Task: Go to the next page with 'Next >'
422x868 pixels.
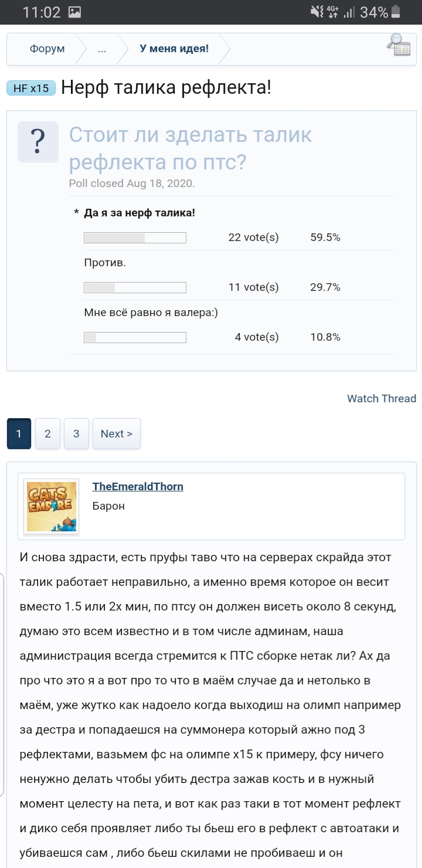Action: [116, 433]
